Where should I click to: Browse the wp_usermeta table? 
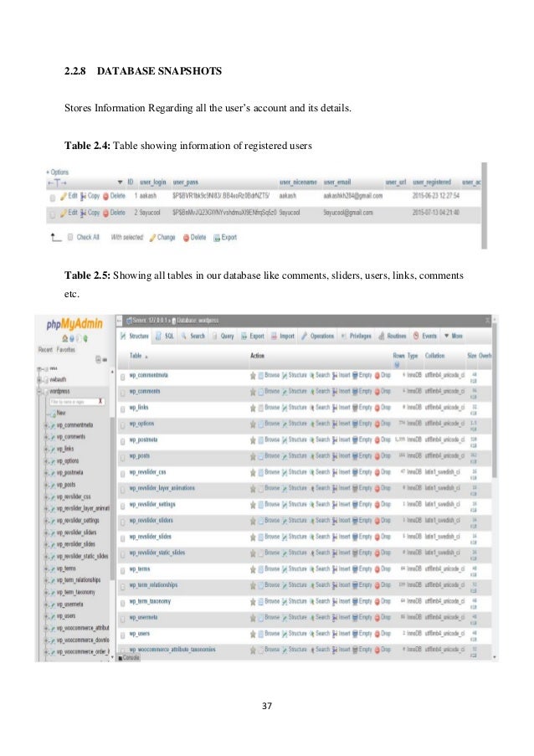tap(269, 618)
